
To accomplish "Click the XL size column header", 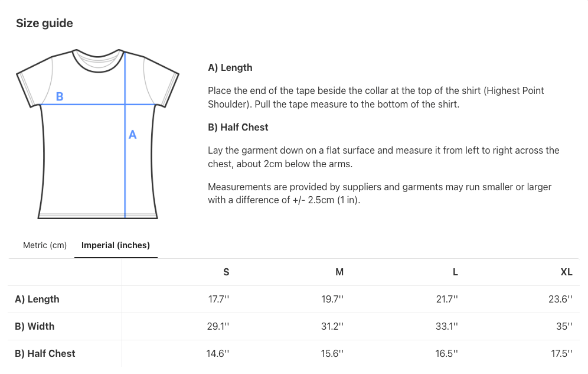I will pyautogui.click(x=566, y=272).
